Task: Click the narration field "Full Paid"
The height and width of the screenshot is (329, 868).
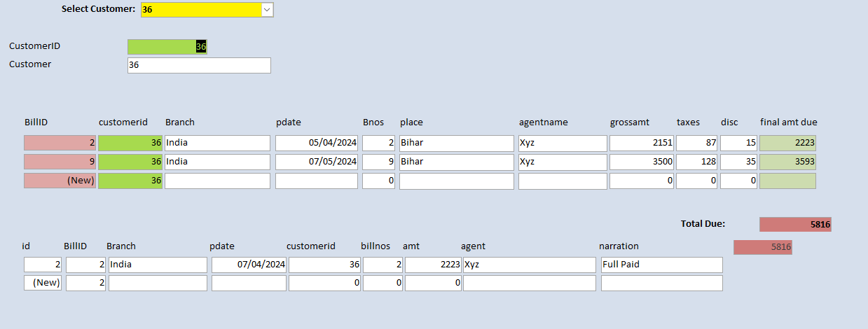Action: [x=661, y=265]
